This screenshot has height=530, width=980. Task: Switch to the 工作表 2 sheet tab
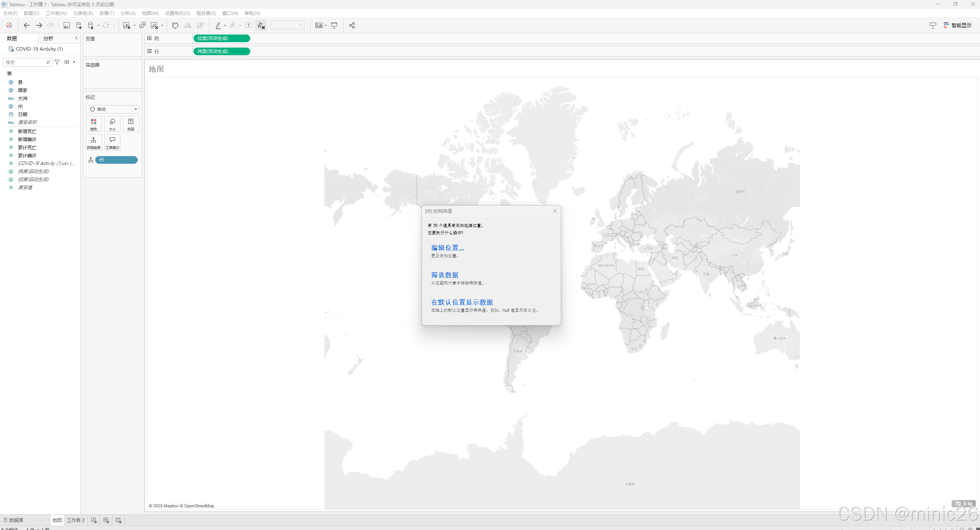76,520
